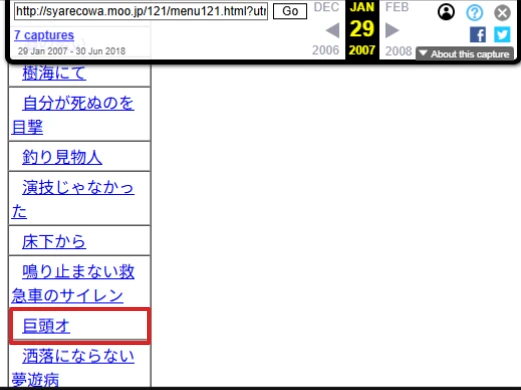Select FEB month in the timeline
521x390 pixels.
click(x=397, y=7)
